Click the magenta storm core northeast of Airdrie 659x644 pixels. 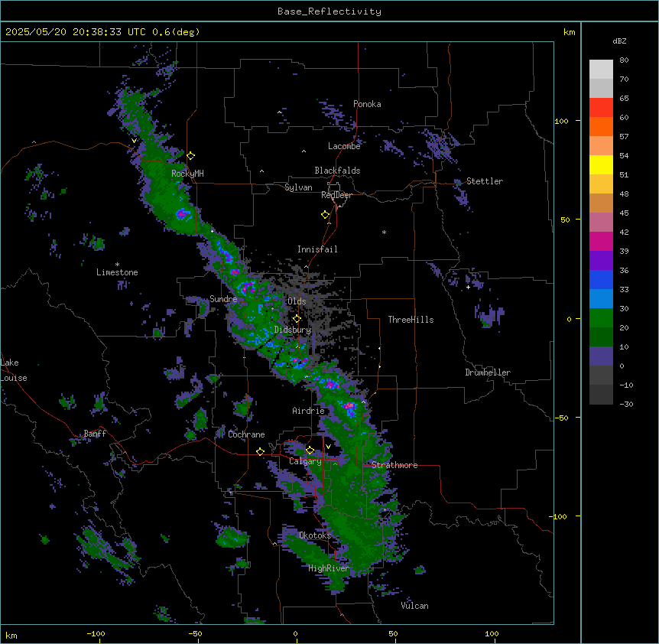tap(349, 406)
